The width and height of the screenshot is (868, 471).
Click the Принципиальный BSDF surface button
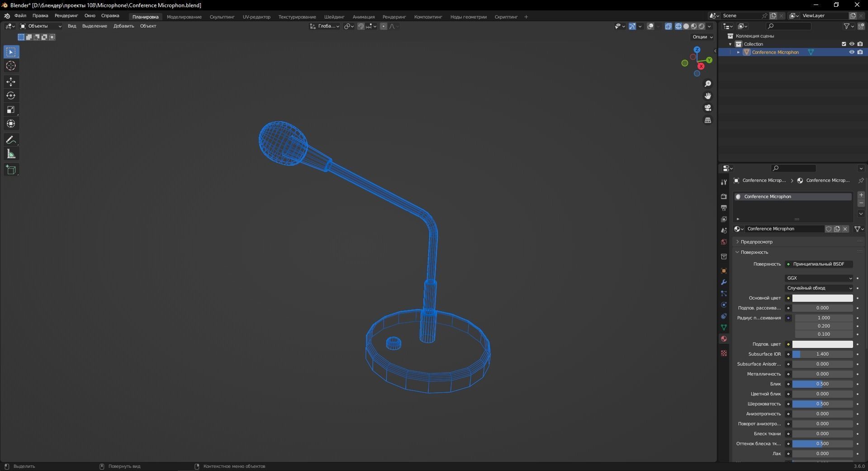click(819, 264)
